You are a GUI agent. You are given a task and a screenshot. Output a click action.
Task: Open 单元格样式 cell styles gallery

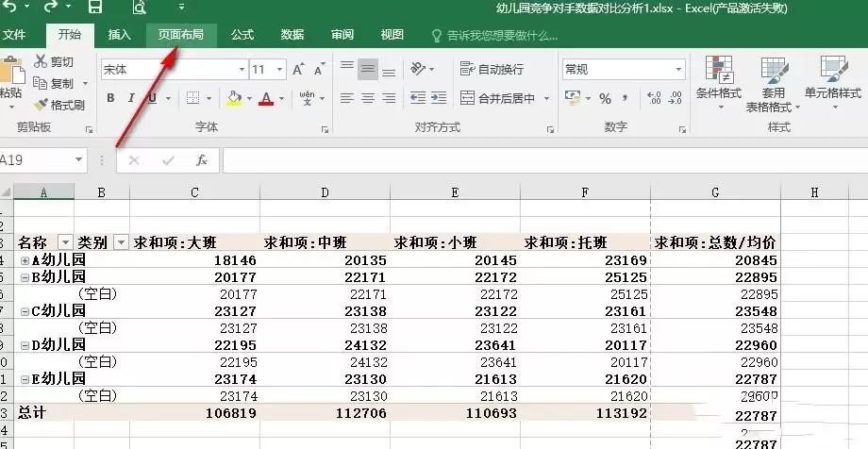pyautogui.click(x=833, y=82)
